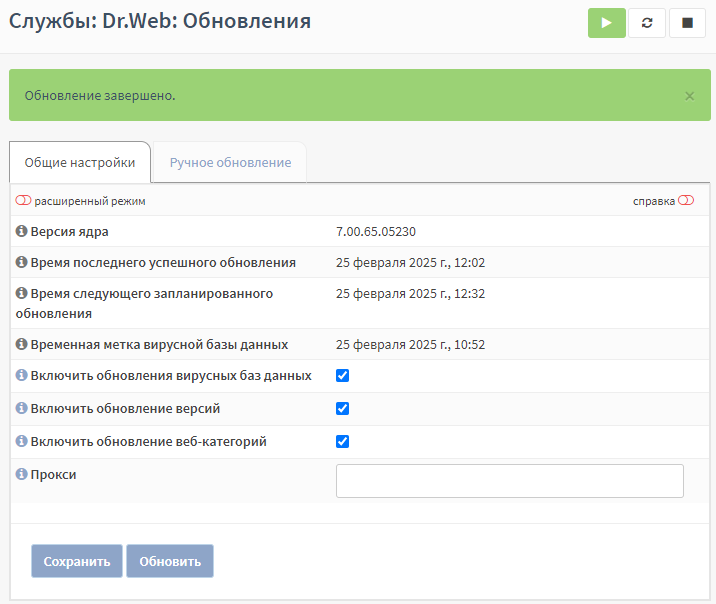This screenshot has height=604, width=716.
Task: Toggle 'расширенный режим' switch
Action: click(x=23, y=200)
